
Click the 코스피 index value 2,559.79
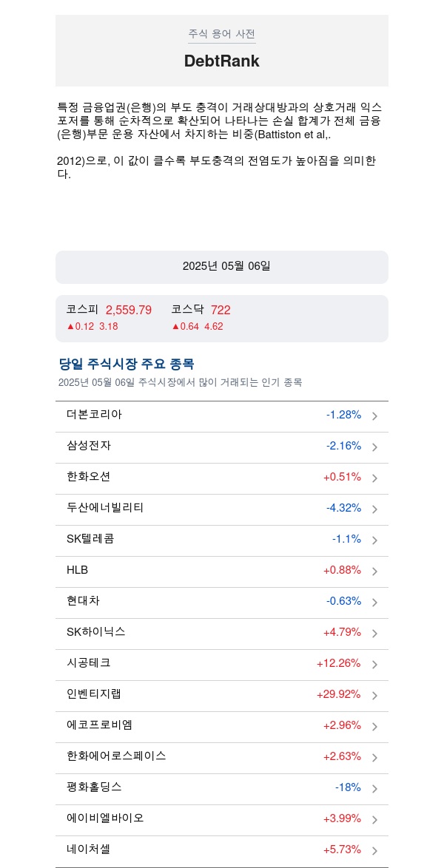(129, 310)
